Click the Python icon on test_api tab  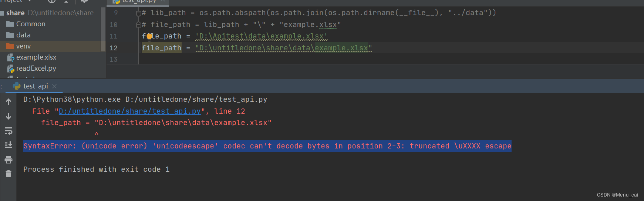tap(17, 86)
